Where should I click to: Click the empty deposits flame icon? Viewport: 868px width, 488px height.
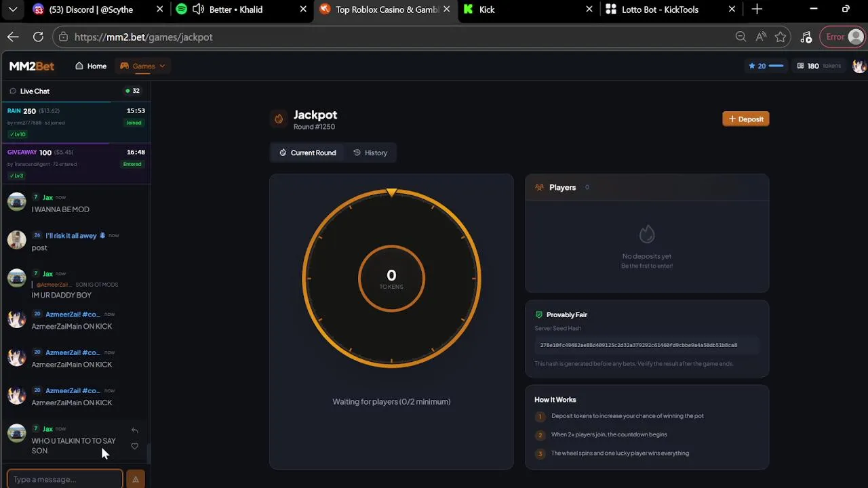click(x=647, y=235)
